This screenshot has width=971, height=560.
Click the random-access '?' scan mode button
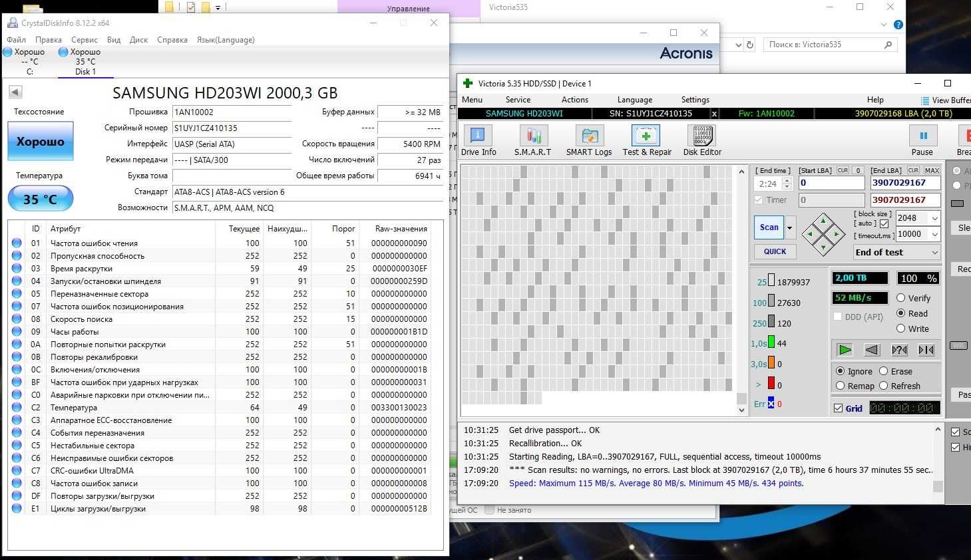pyautogui.click(x=899, y=350)
